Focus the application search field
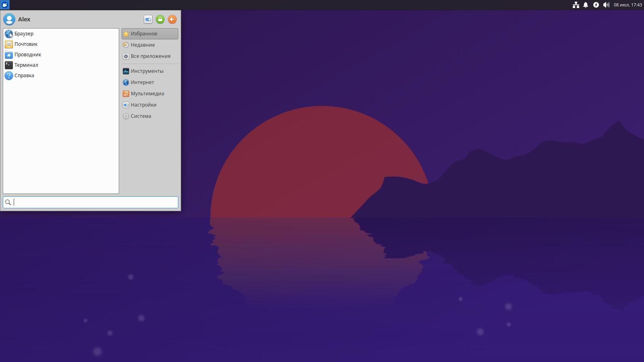This screenshot has width=644, height=362. (91, 202)
